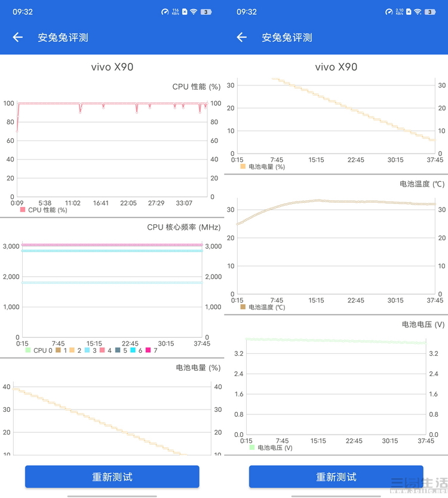The height and width of the screenshot is (498, 448).
Task: Toggle the CPU 0 legend swatch
Action: pos(28,350)
